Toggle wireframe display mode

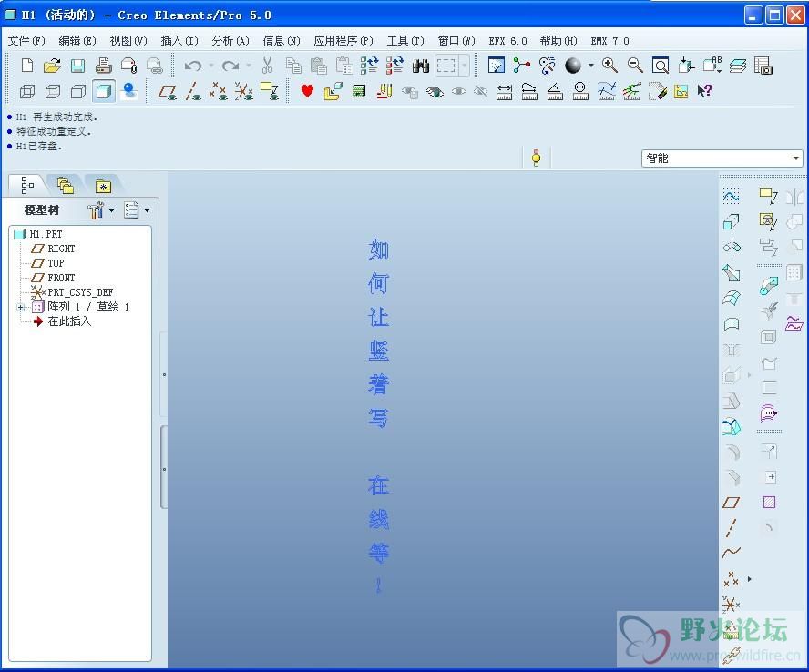[x=26, y=91]
